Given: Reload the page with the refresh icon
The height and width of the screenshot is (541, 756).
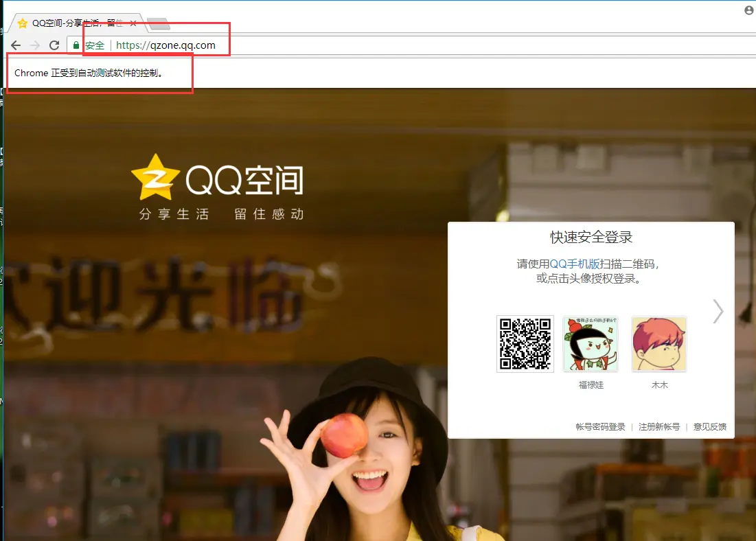Looking at the screenshot, I should click(x=54, y=45).
